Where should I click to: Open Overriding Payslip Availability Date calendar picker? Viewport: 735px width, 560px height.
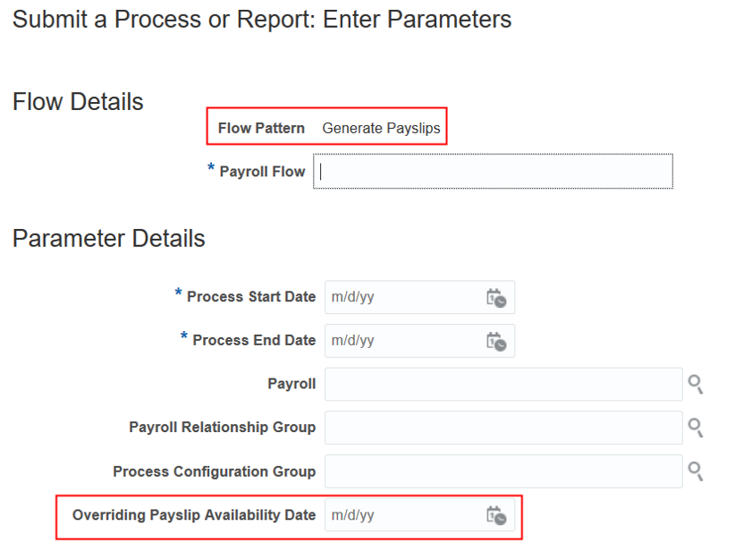pos(495,515)
